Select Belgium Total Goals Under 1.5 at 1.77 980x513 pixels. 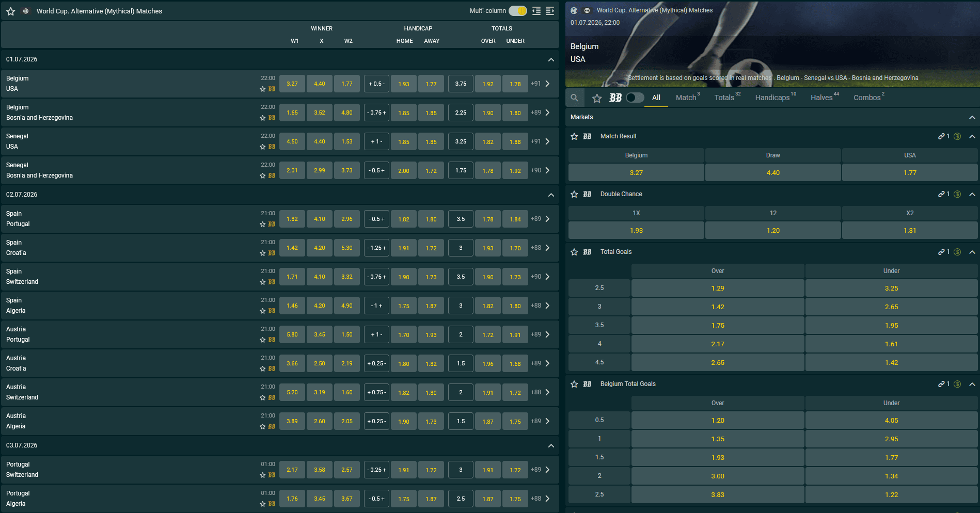pos(891,458)
